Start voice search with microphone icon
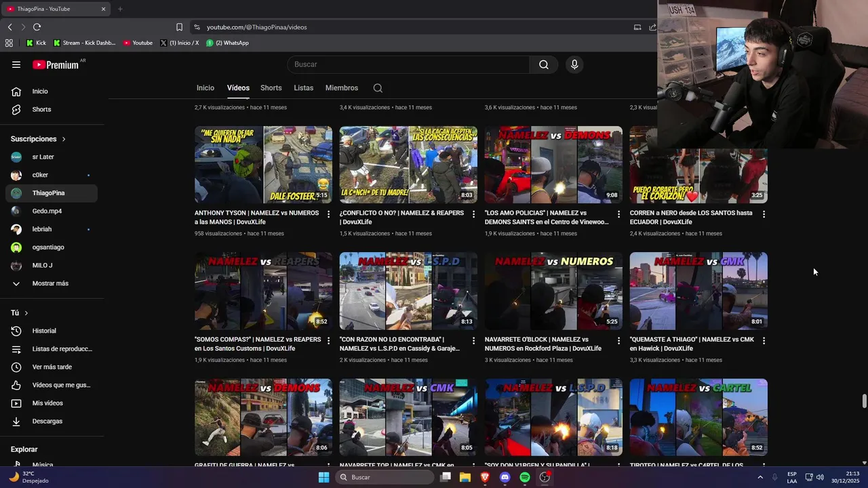 pos(574,64)
